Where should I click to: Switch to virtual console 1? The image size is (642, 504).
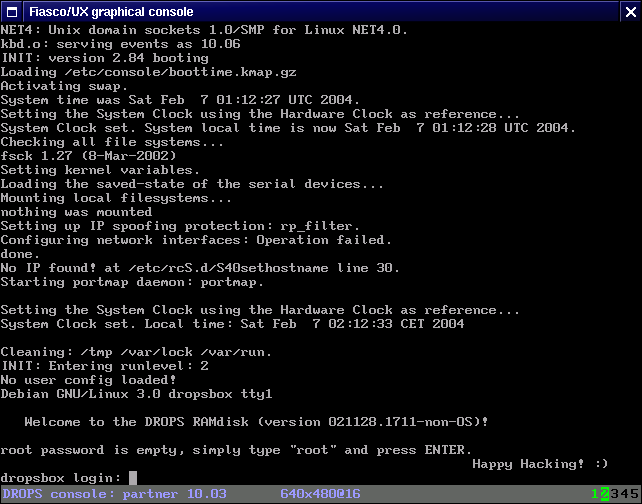click(594, 494)
